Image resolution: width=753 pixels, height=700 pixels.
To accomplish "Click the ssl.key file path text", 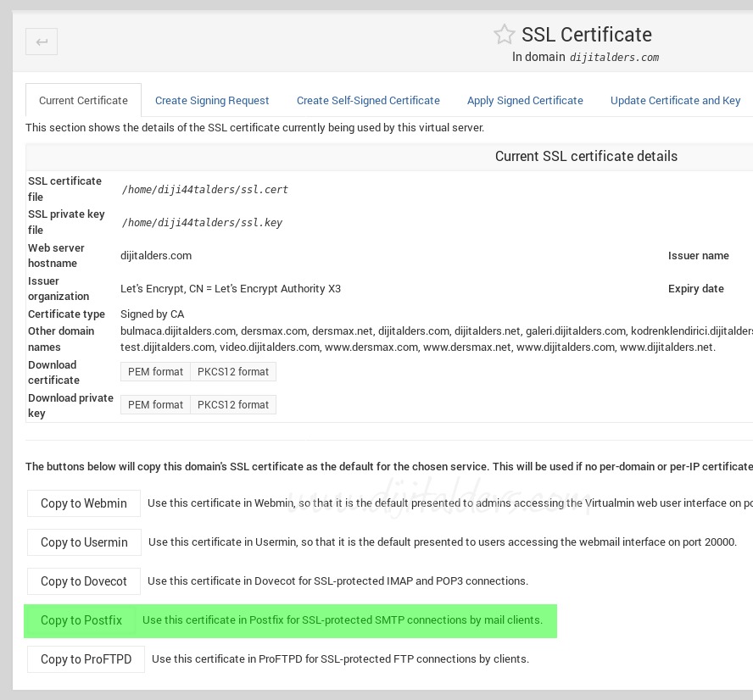I will point(202,223).
